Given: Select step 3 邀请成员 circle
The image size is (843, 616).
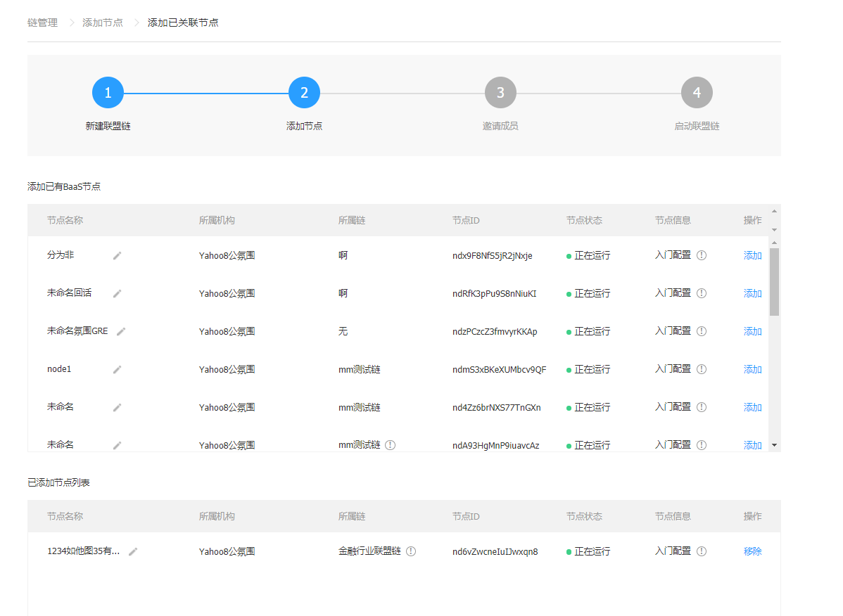Looking at the screenshot, I should [x=500, y=93].
